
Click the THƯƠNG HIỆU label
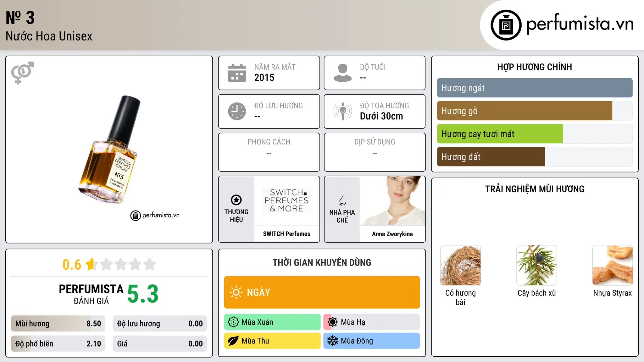236,216
